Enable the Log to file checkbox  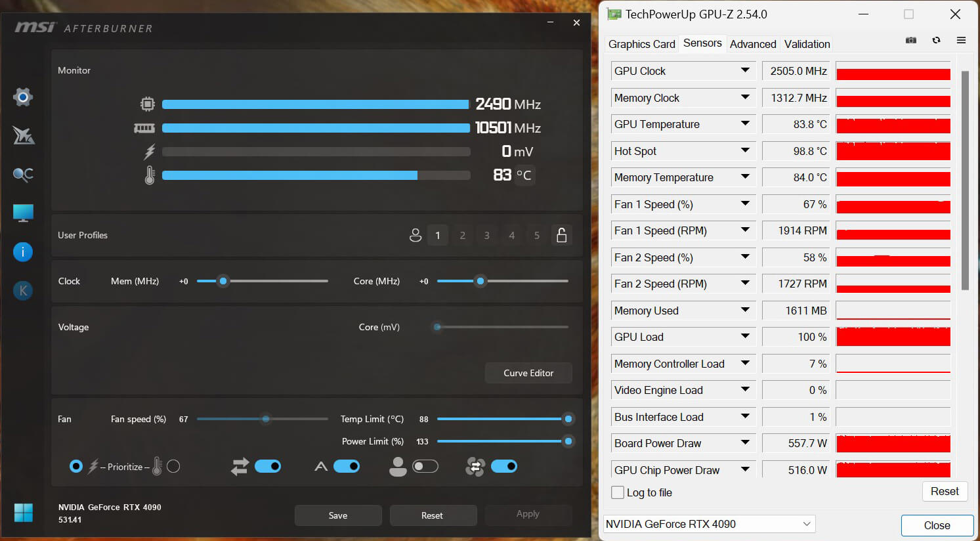click(618, 492)
